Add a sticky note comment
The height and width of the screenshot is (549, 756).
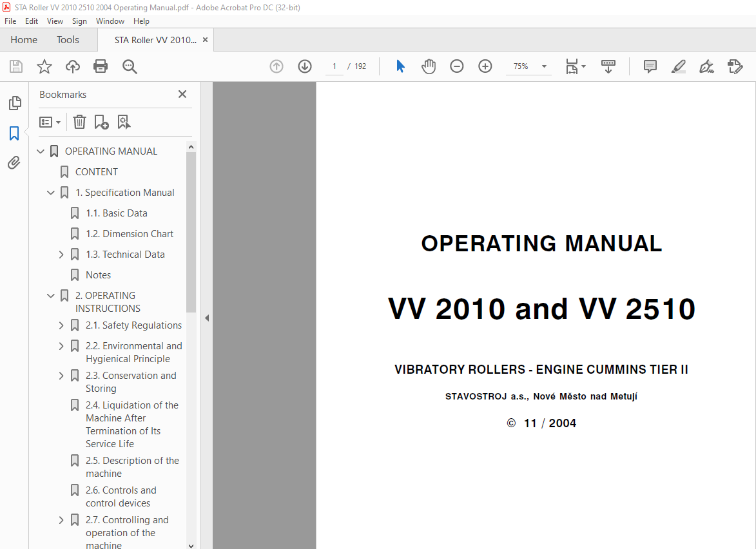click(650, 66)
